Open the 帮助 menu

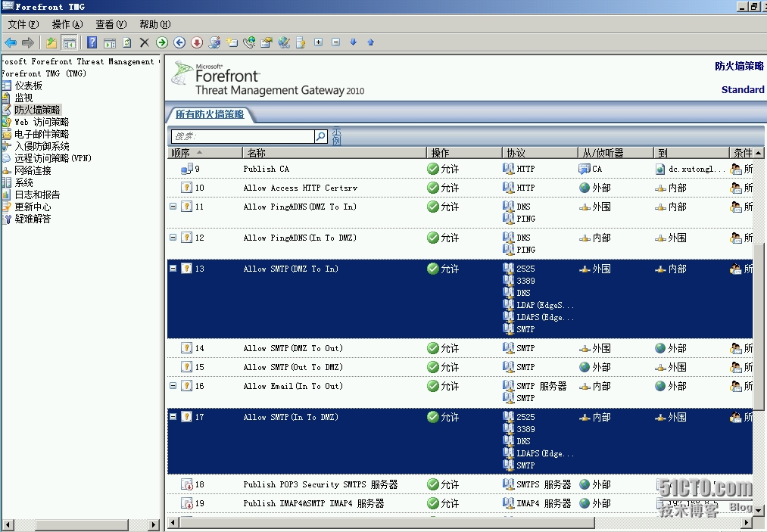[x=155, y=24]
